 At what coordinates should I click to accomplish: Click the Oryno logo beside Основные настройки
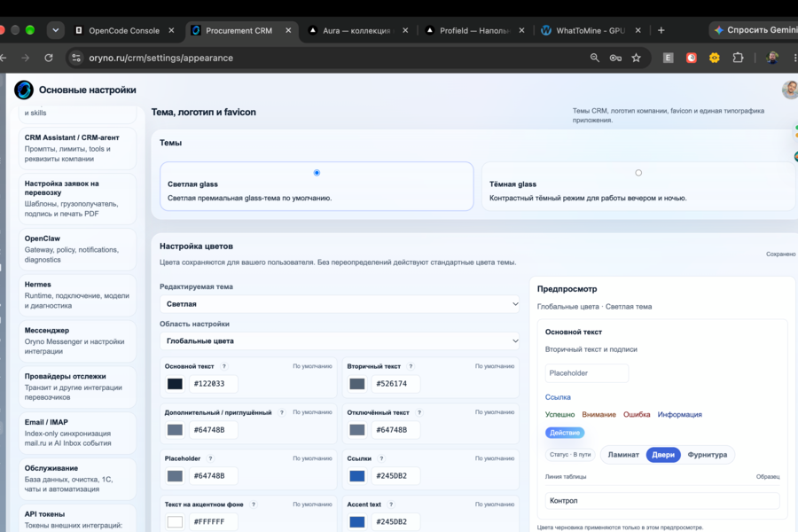(23, 90)
